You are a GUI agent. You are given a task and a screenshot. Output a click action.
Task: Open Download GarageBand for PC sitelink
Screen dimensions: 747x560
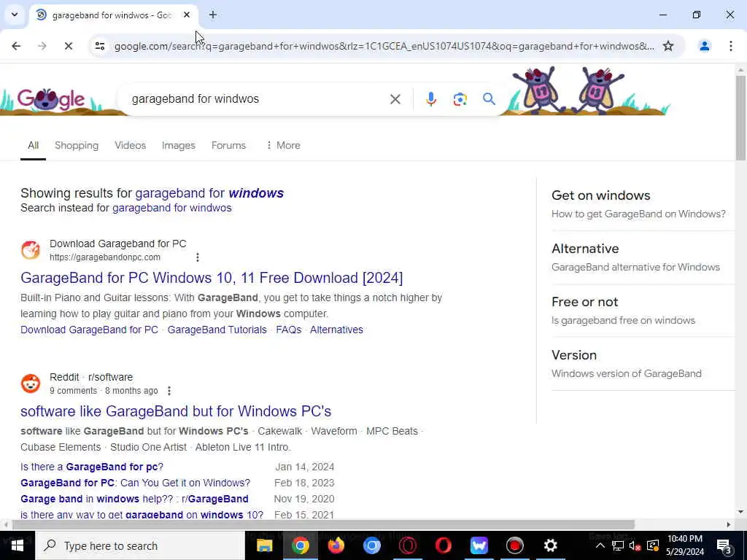tap(89, 330)
